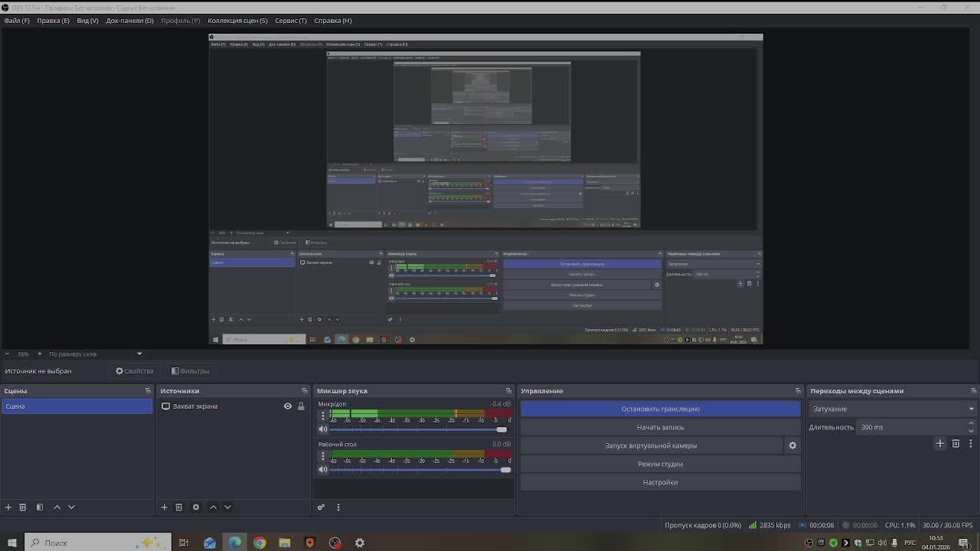Mute the Рабочий стол audio channel

(x=323, y=470)
